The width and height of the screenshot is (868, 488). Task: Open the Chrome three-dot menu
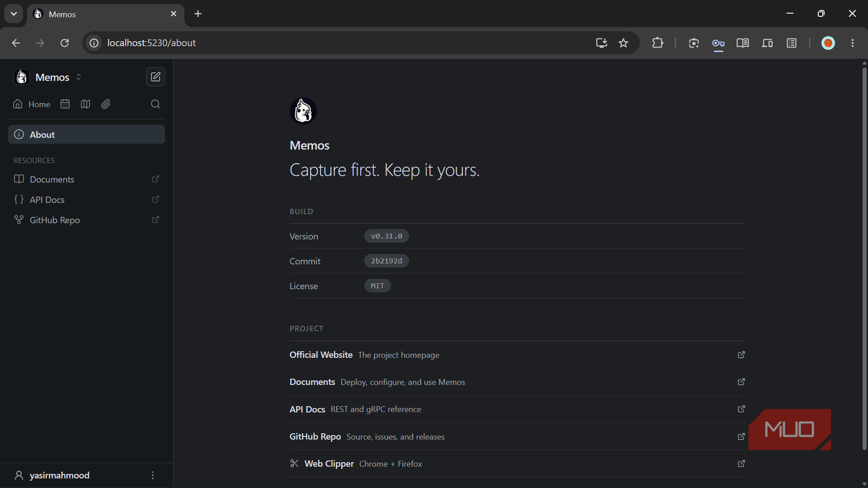click(x=852, y=43)
